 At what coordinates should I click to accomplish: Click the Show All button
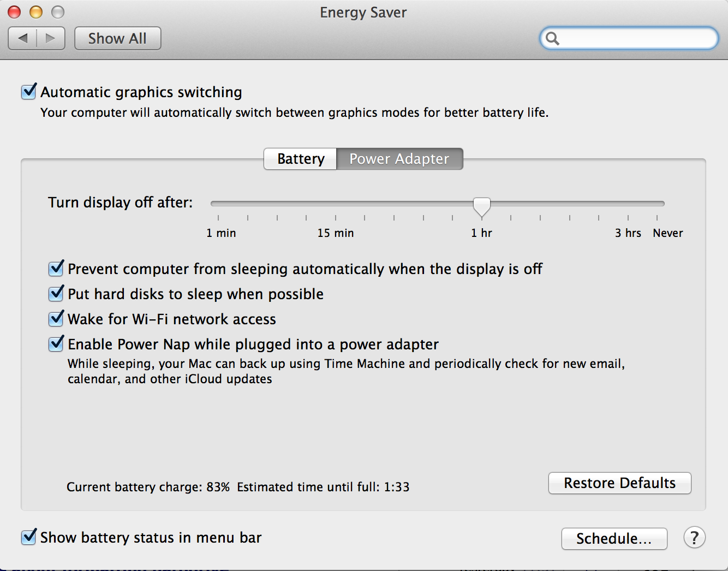pos(117,38)
